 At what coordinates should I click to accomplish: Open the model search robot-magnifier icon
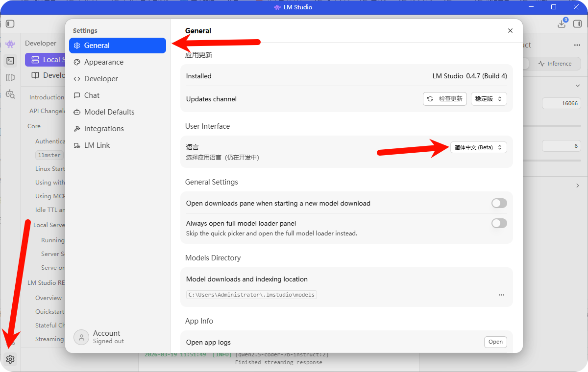coord(10,94)
